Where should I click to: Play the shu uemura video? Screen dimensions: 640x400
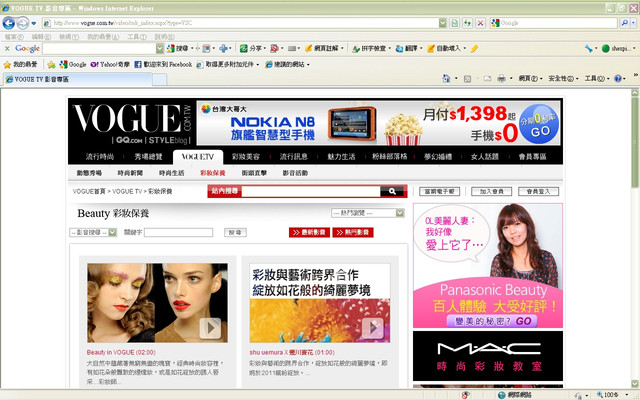point(373,328)
